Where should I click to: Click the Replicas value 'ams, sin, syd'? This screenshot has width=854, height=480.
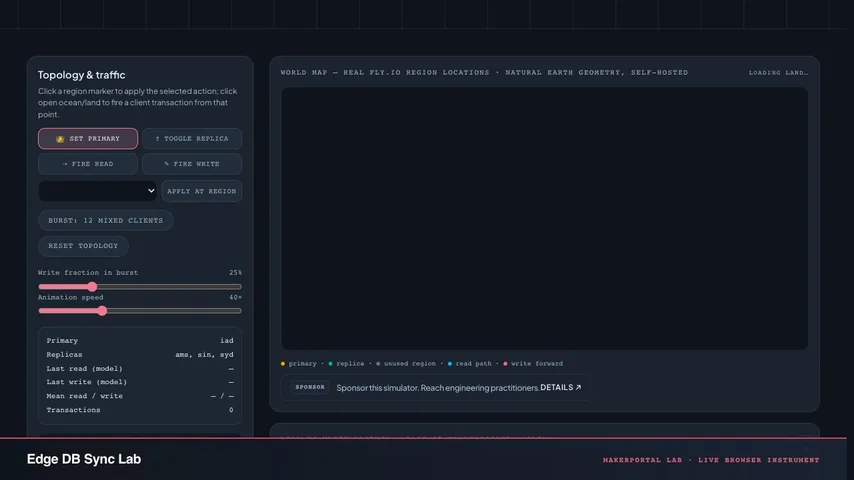(204, 355)
